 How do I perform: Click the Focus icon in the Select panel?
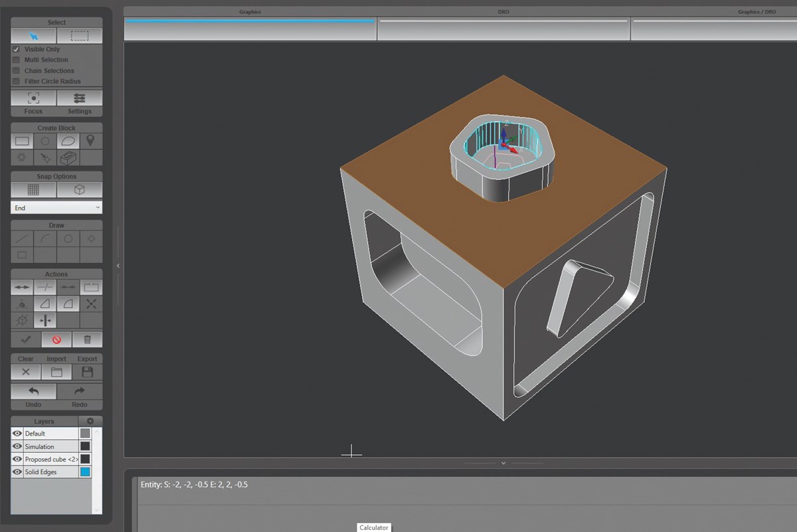pos(33,98)
